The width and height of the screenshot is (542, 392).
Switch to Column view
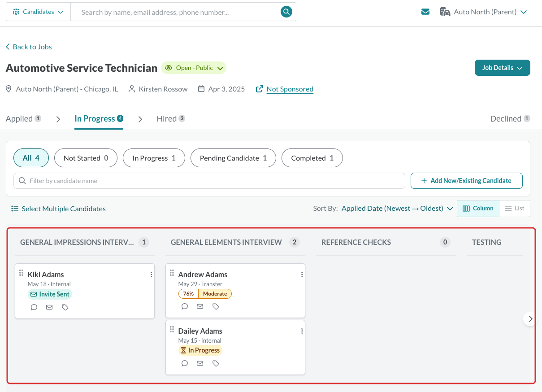click(x=478, y=209)
